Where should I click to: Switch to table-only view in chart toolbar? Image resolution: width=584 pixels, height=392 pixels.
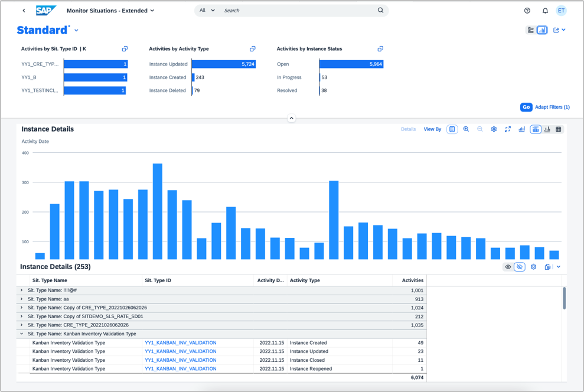559,129
